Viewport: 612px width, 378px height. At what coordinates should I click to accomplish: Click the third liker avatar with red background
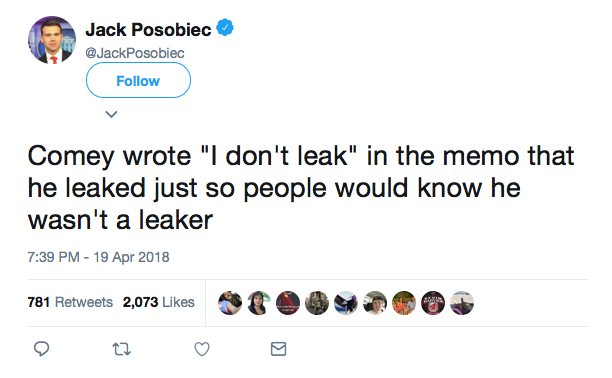pos(288,303)
